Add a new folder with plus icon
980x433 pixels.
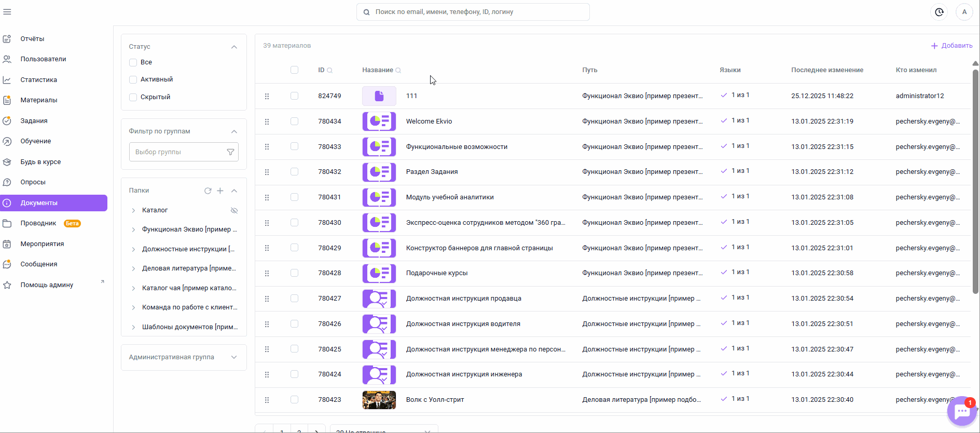pos(220,191)
